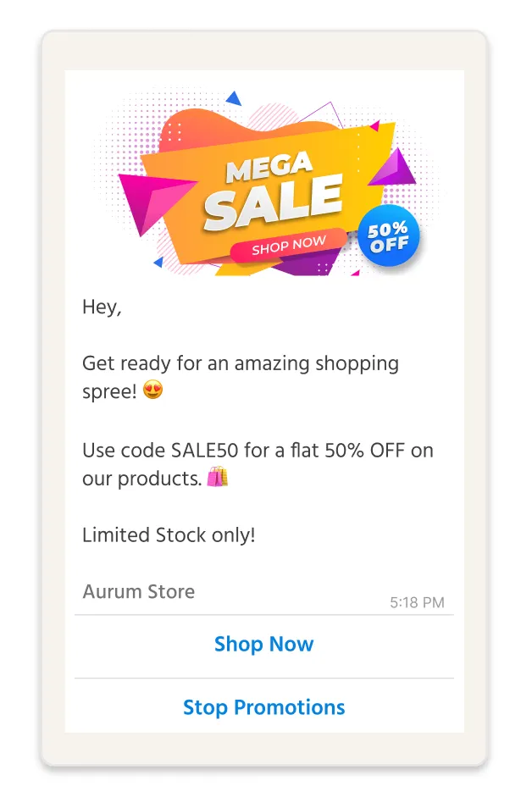
Task: Click the Aurum Store footer text
Action: click(x=139, y=591)
